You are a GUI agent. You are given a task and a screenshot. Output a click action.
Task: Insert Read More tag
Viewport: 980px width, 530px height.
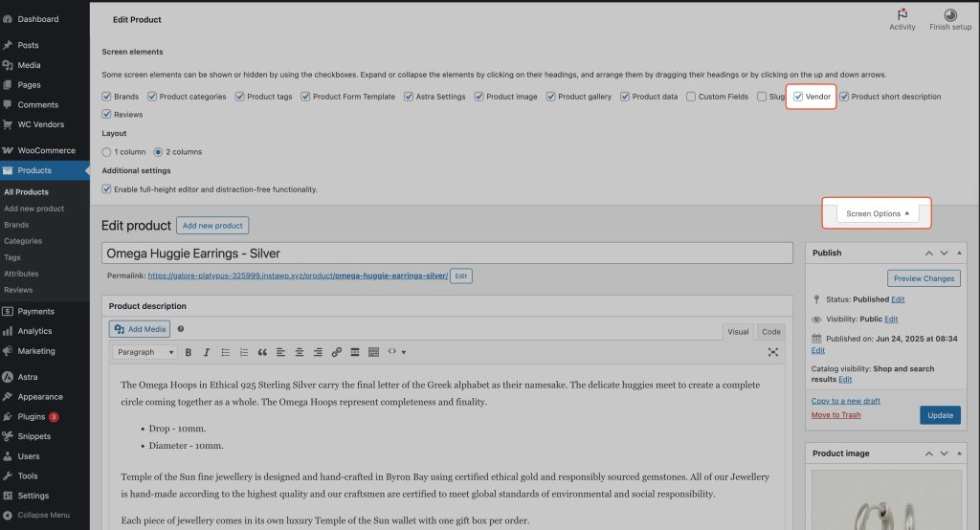[x=355, y=352]
